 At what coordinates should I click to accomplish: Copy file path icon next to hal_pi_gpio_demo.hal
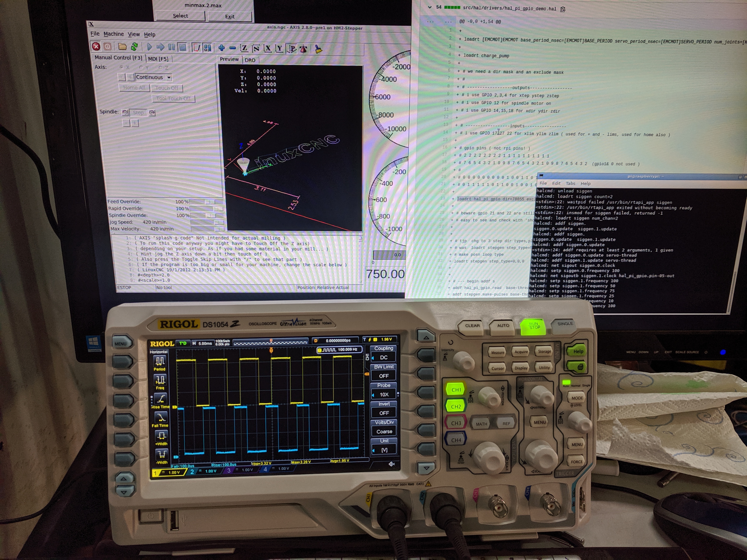[563, 9]
